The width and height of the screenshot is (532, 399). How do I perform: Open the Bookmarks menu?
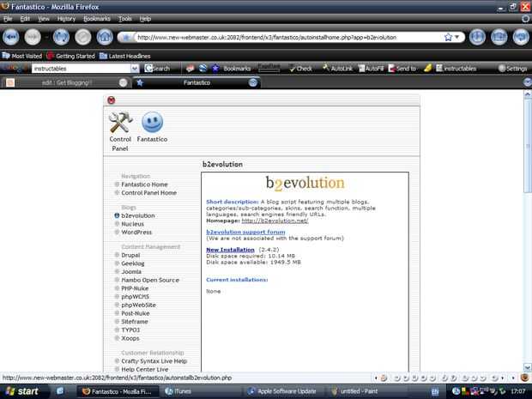(97, 19)
